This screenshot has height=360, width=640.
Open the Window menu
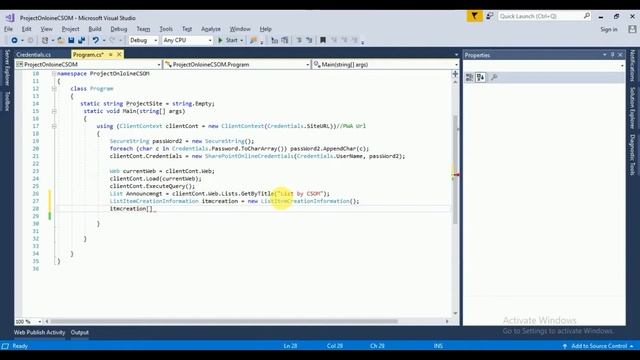tap(240, 29)
